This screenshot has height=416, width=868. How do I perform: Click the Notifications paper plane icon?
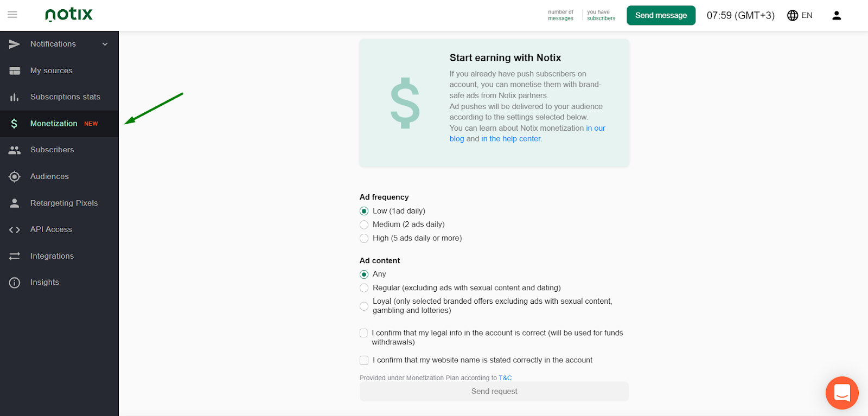(x=15, y=44)
